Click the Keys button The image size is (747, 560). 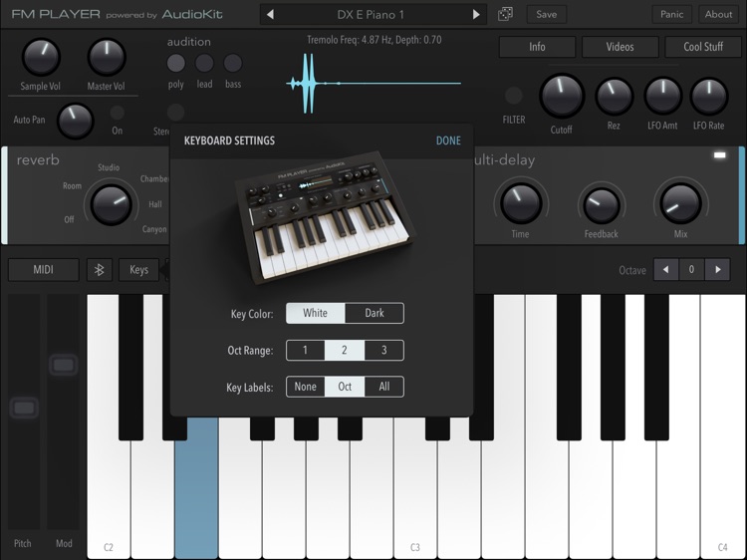138,270
